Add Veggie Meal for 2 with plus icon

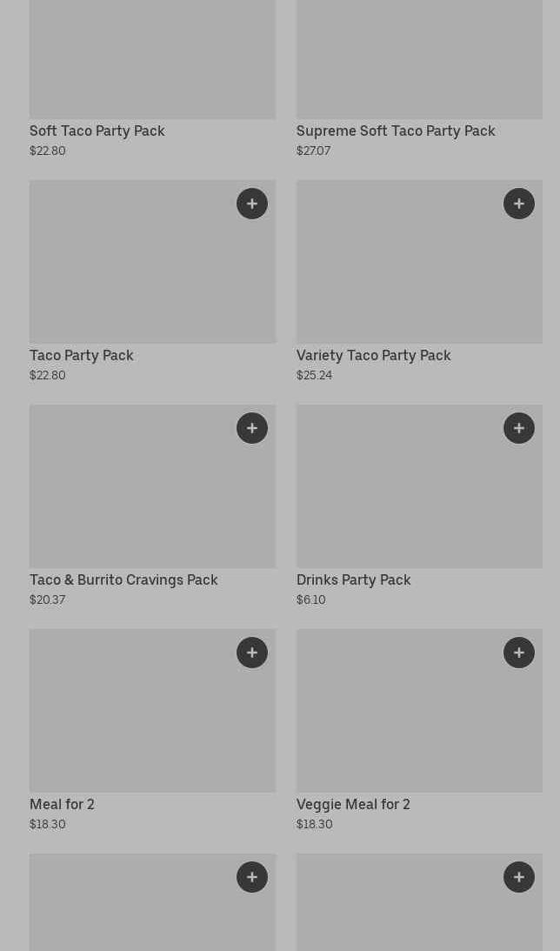point(519,653)
